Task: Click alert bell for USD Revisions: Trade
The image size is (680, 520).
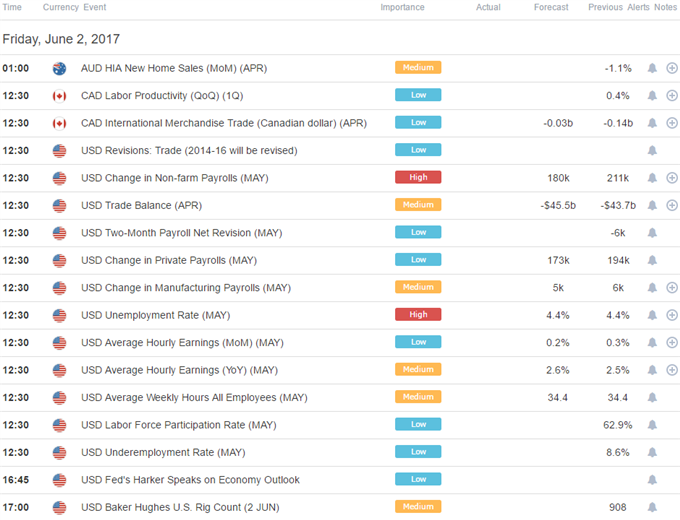Action: point(652,150)
